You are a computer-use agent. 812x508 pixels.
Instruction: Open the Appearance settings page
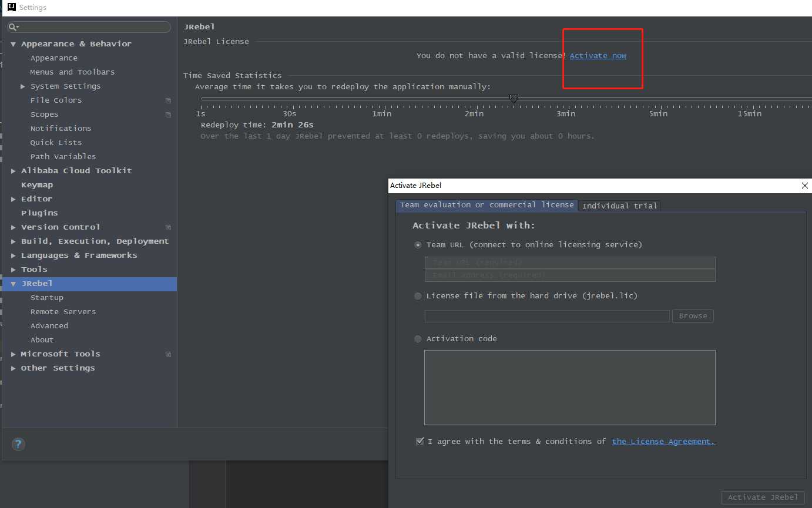[x=53, y=58]
